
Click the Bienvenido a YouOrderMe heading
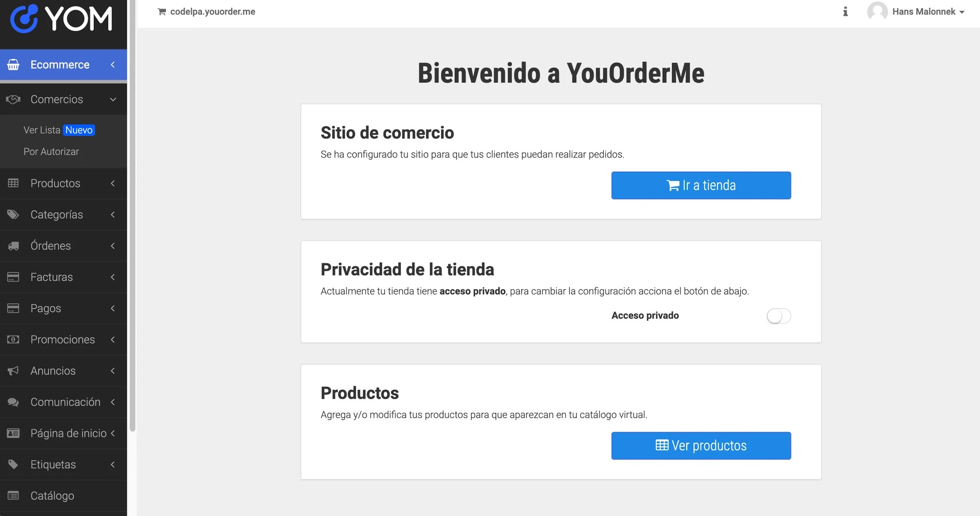pos(561,73)
